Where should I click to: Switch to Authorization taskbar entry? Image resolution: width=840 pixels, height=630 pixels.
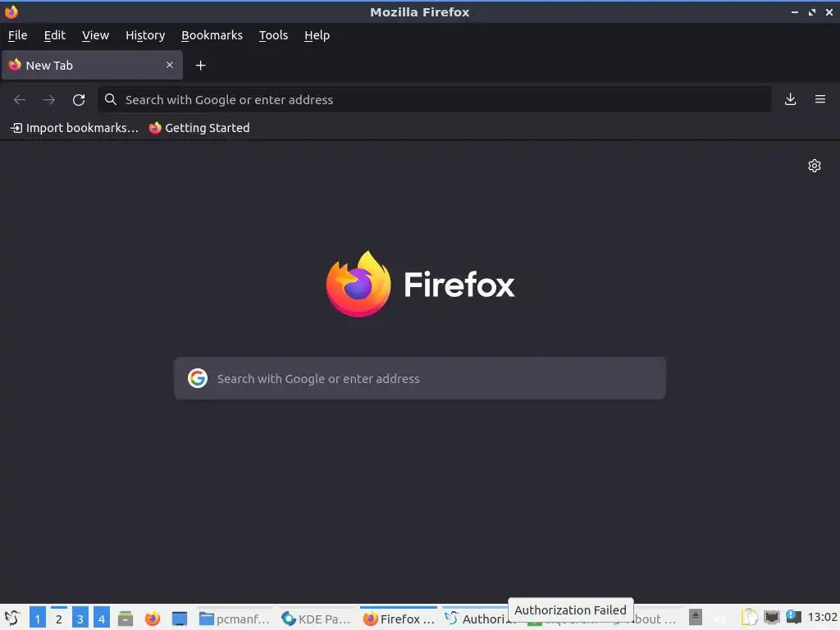(x=476, y=619)
